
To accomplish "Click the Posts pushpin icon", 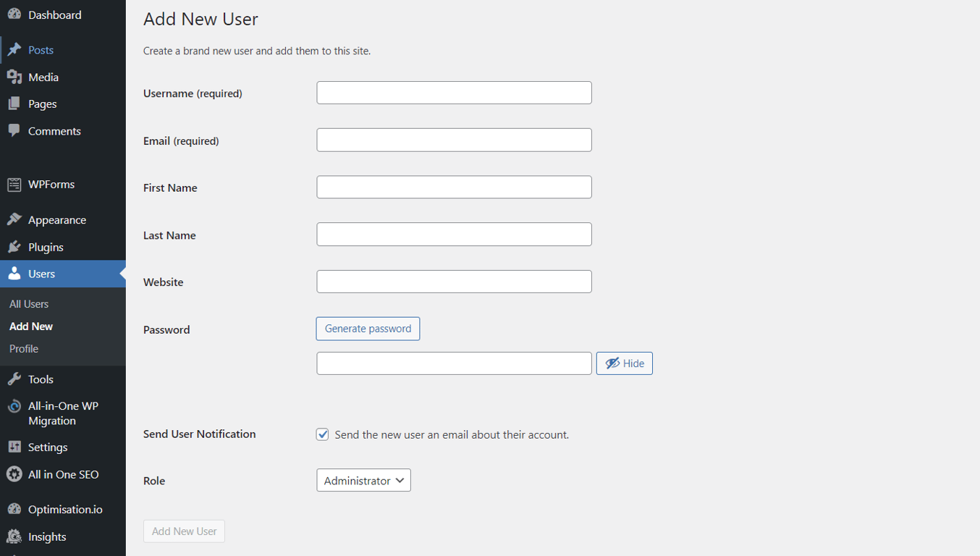I will click(14, 50).
